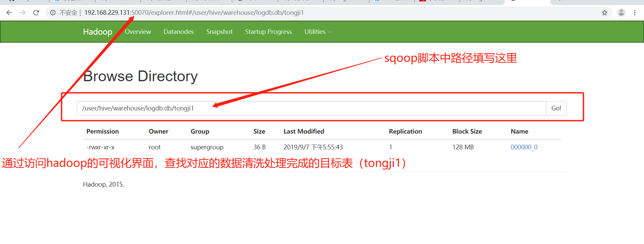
Task: Select the -rwxr-xr-x permission cell
Action: pos(100,147)
